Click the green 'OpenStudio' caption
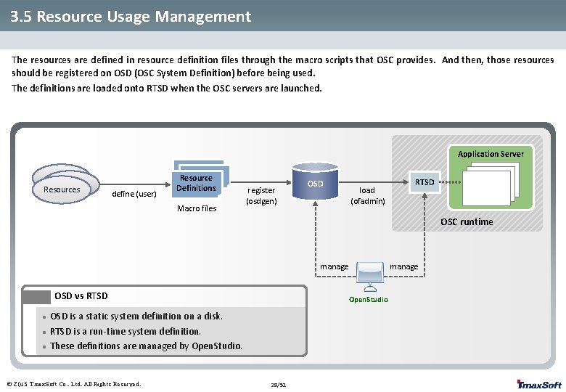This screenshot has width=566, height=392. 369,300
